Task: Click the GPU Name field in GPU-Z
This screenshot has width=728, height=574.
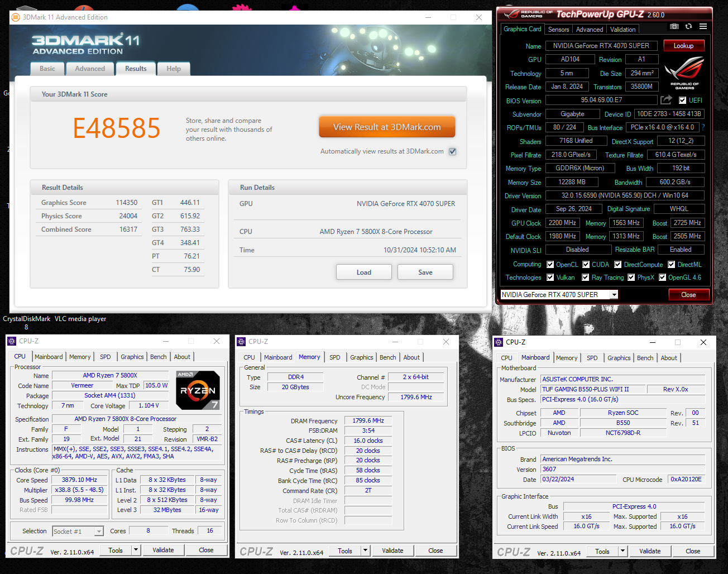Action: click(x=601, y=46)
